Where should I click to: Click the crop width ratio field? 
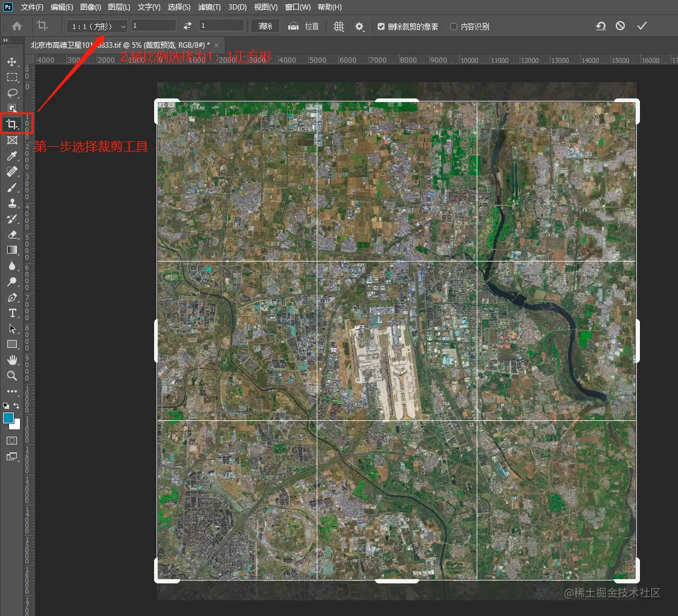[x=153, y=25]
